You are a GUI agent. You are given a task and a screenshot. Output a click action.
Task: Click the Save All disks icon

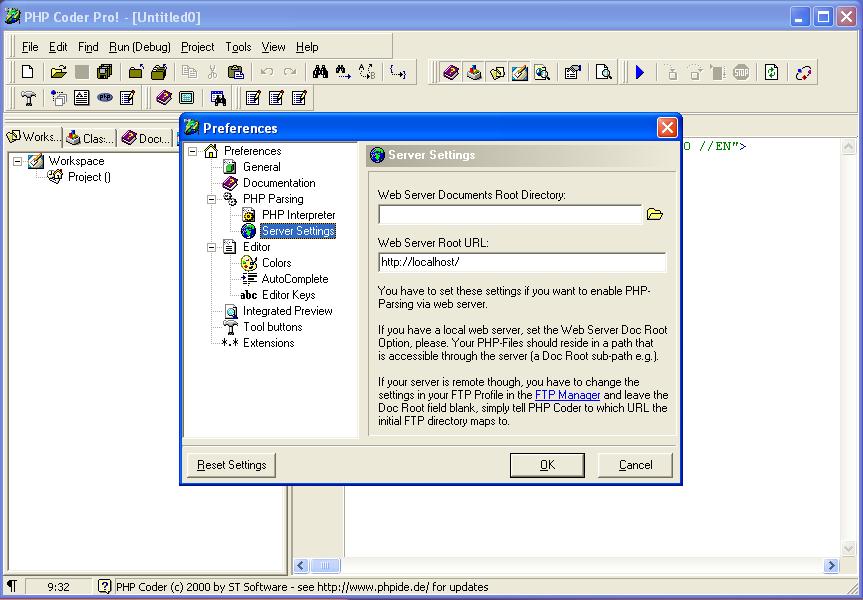[x=105, y=72]
